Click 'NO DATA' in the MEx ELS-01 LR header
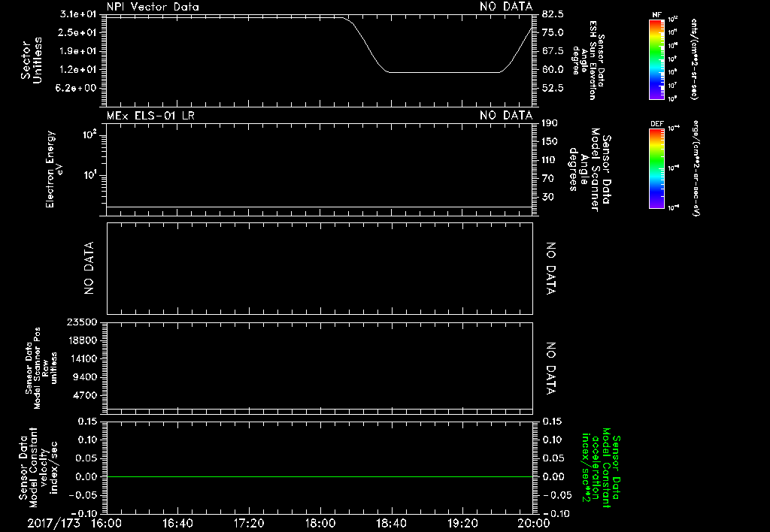The image size is (770, 532). click(506, 116)
